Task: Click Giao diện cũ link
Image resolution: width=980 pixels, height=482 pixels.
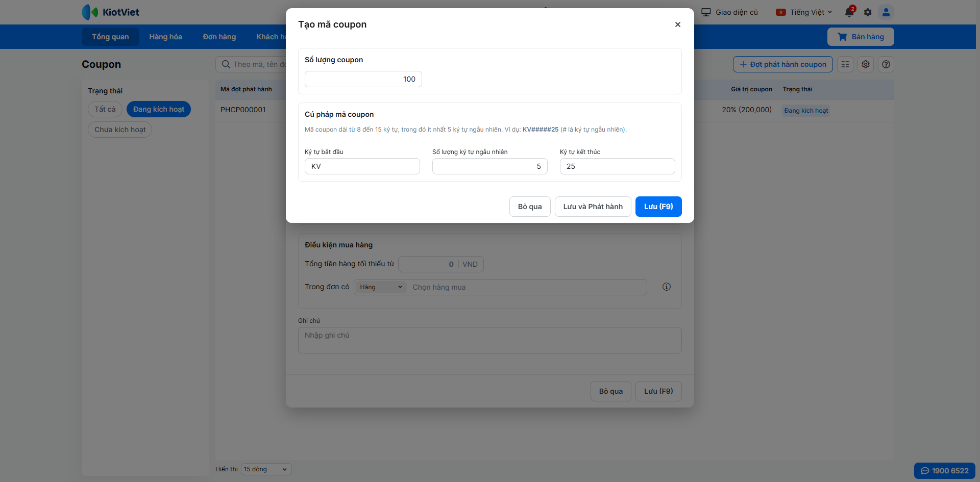Action: click(x=737, y=12)
